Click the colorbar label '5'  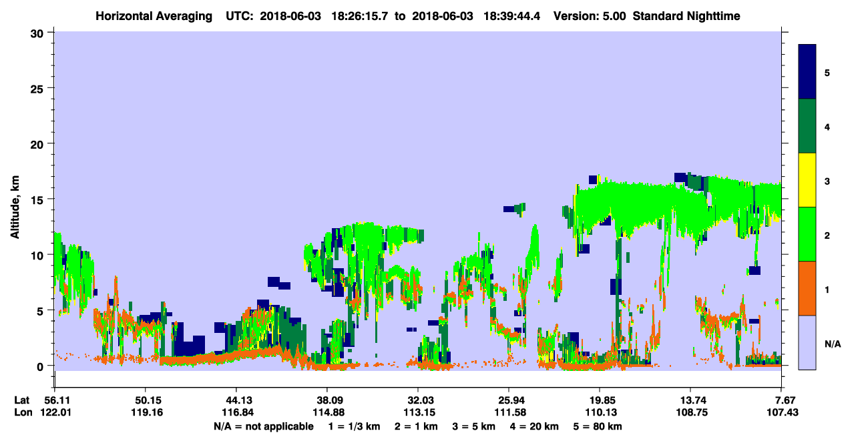[x=827, y=72]
